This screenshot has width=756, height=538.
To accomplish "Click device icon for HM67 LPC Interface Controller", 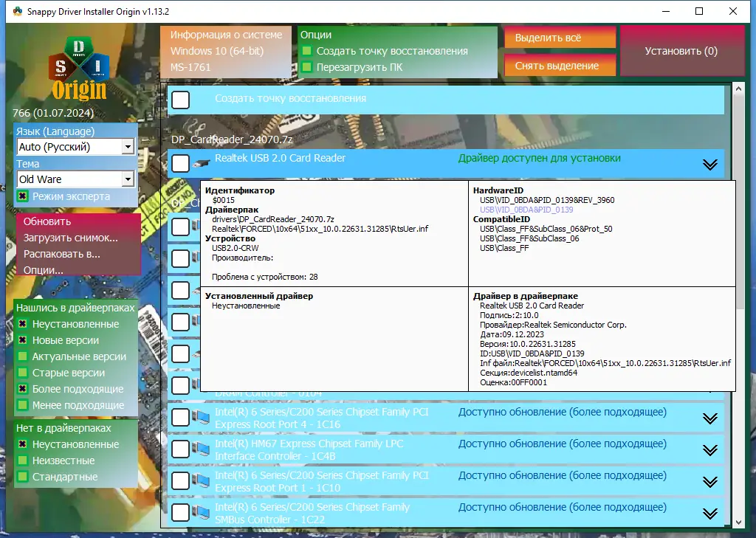I will point(201,449).
